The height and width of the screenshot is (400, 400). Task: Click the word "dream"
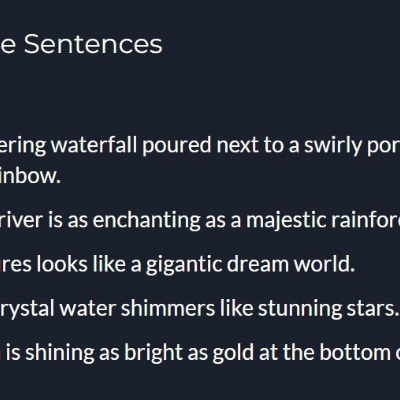click(258, 264)
